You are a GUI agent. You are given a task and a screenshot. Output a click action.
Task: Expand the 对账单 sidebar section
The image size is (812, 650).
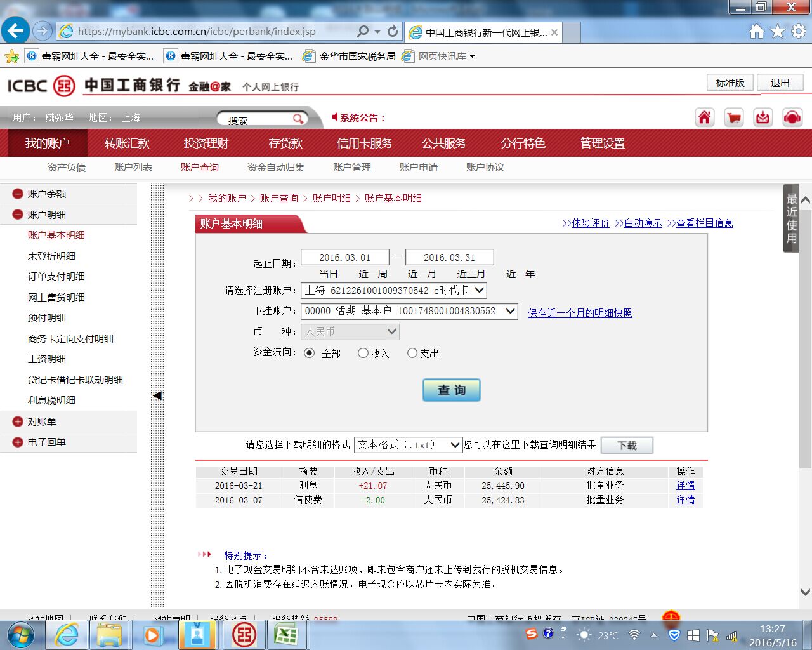(18, 421)
